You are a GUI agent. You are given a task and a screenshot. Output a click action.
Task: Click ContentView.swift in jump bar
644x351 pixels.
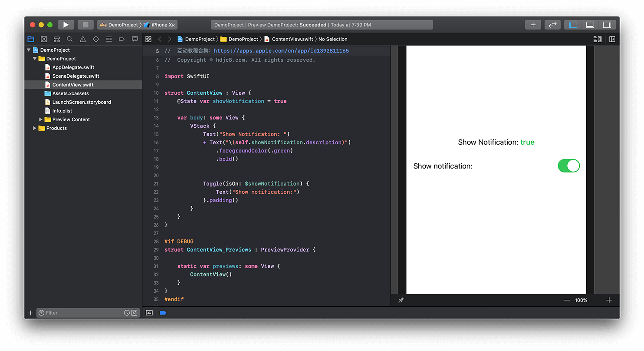[x=289, y=39]
